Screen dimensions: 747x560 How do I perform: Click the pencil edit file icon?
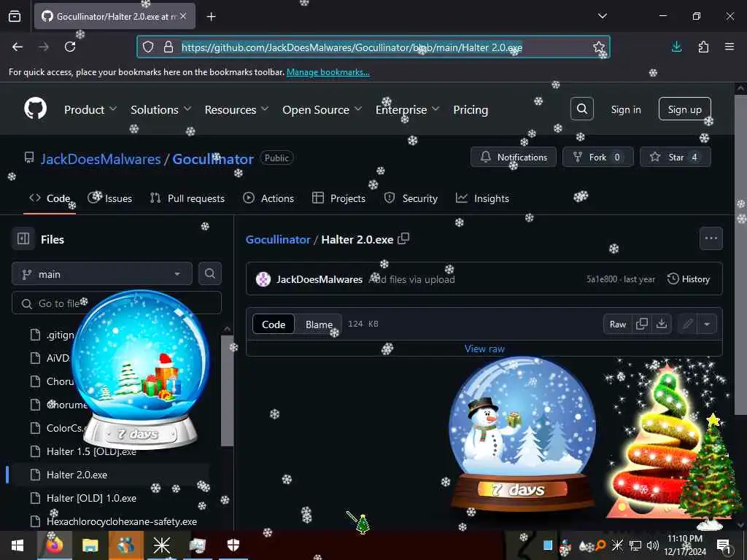pyautogui.click(x=687, y=324)
